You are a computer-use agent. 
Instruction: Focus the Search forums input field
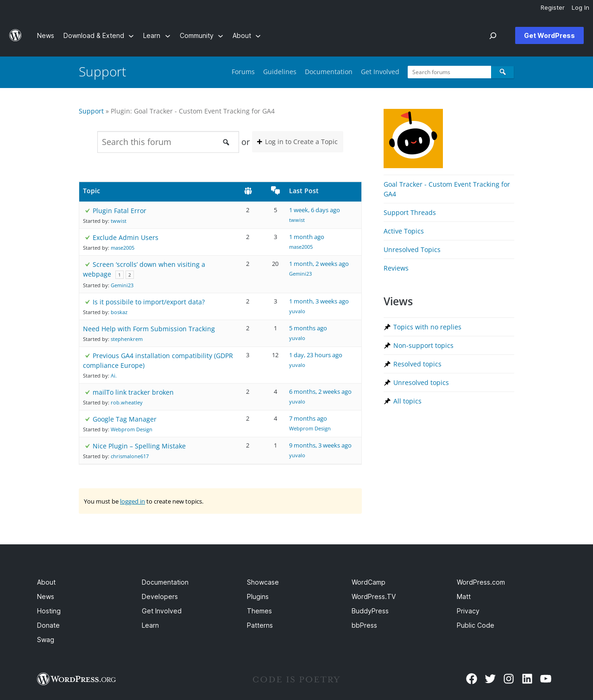pyautogui.click(x=449, y=72)
